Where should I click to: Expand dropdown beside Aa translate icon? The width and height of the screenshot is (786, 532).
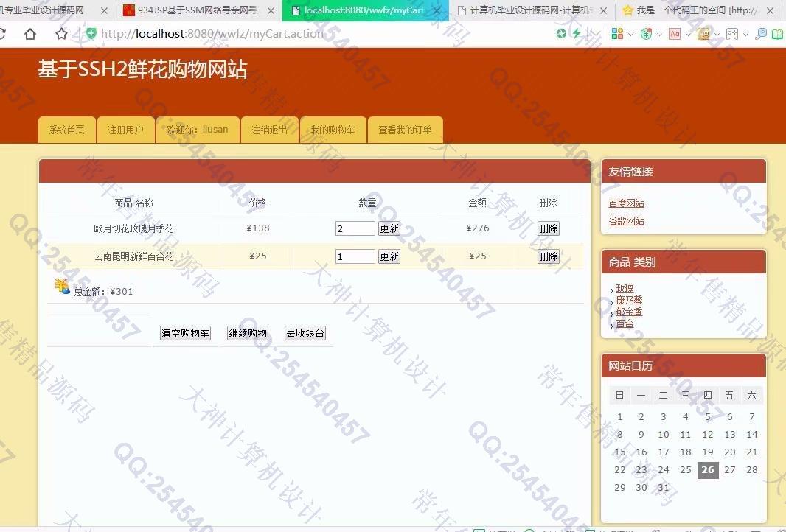688,34
